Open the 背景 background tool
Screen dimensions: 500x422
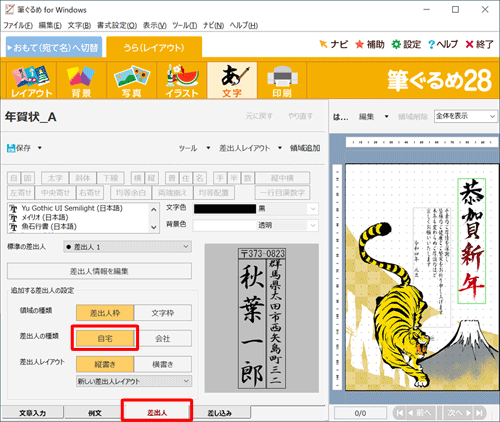[x=81, y=81]
